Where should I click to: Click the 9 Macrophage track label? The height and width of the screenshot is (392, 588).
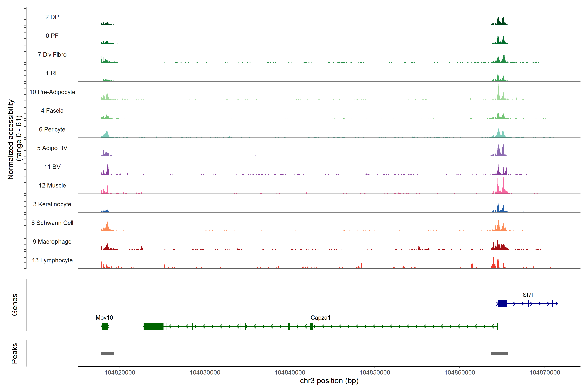52,242
